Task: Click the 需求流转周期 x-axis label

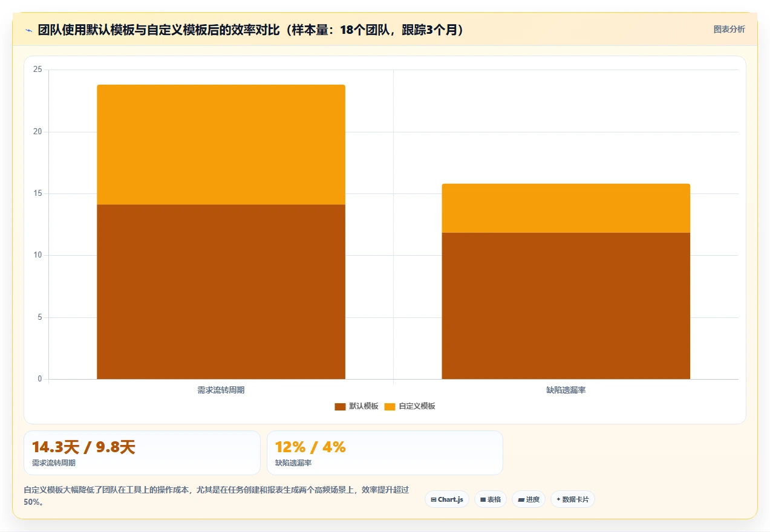Action: [x=221, y=391]
